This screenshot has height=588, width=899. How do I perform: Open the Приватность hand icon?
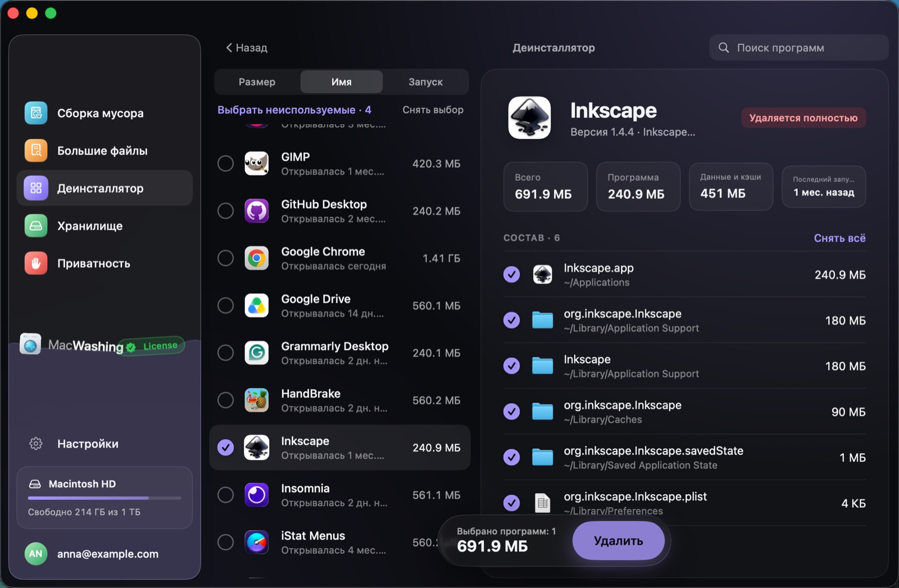[36, 263]
